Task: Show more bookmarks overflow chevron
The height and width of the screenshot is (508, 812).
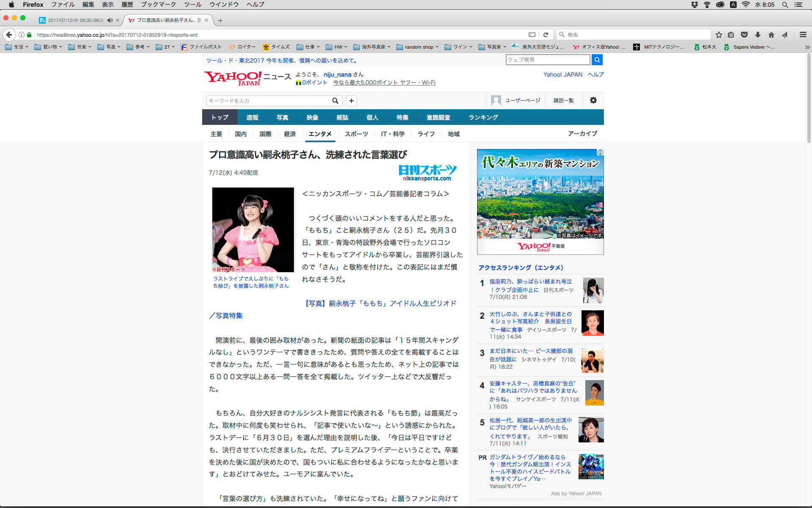Action: [807, 47]
